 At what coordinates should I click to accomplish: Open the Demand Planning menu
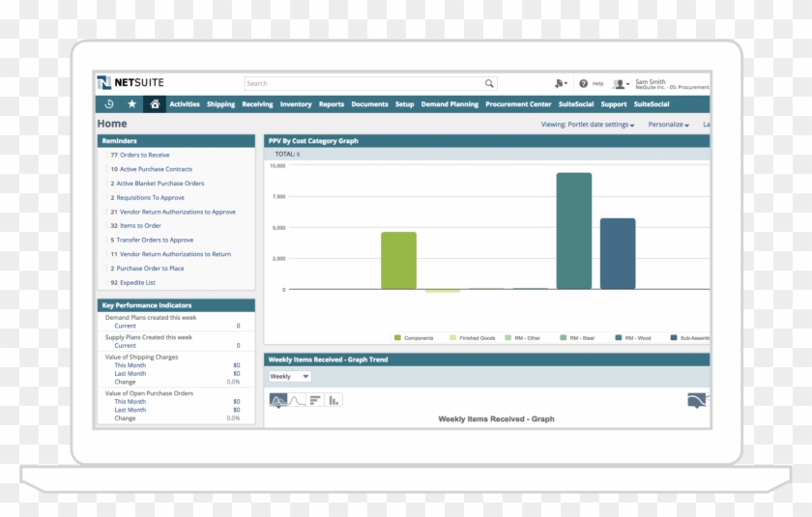(x=449, y=104)
